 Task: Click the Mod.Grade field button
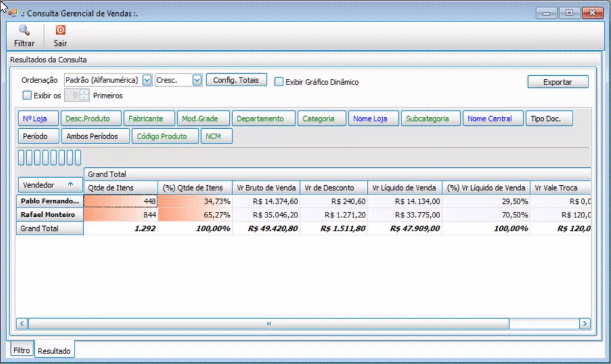coord(203,118)
